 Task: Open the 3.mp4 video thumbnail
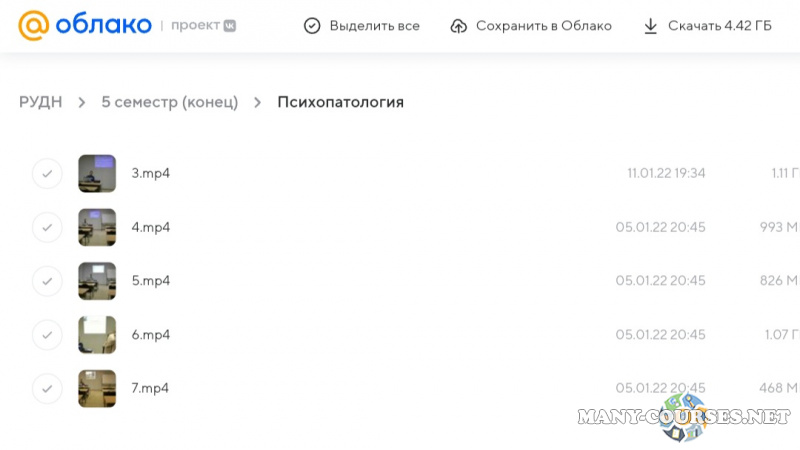tap(97, 173)
